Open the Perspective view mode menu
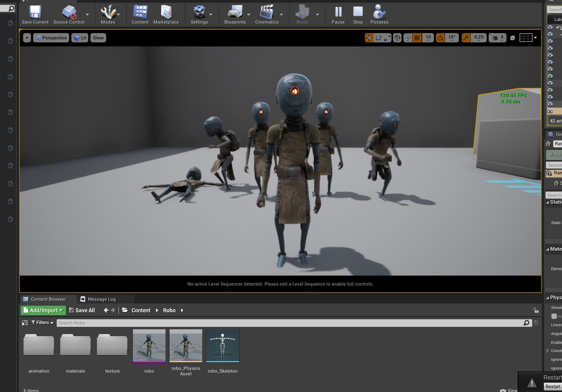Image resolution: width=562 pixels, height=392 pixels. tap(51, 38)
